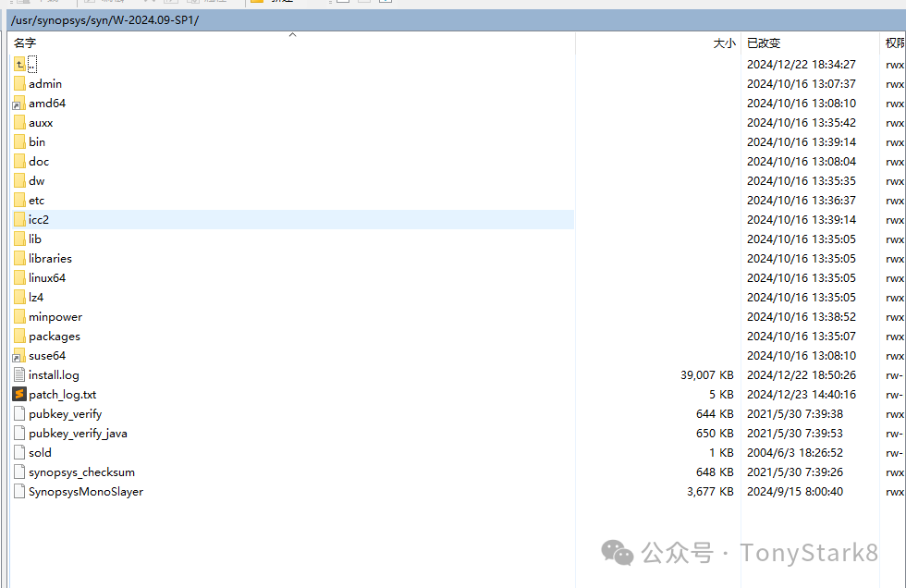Click the libraries folder icon
This screenshot has height=588, width=906.
click(x=19, y=259)
